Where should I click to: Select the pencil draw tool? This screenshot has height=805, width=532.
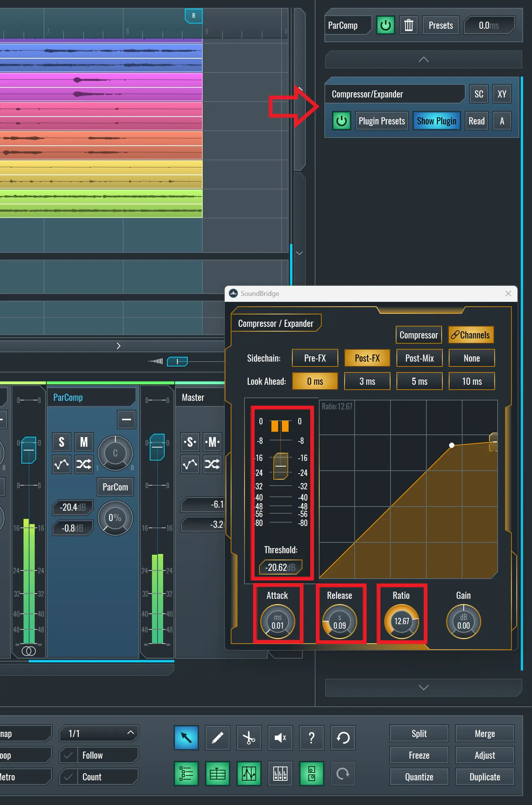pyautogui.click(x=218, y=738)
